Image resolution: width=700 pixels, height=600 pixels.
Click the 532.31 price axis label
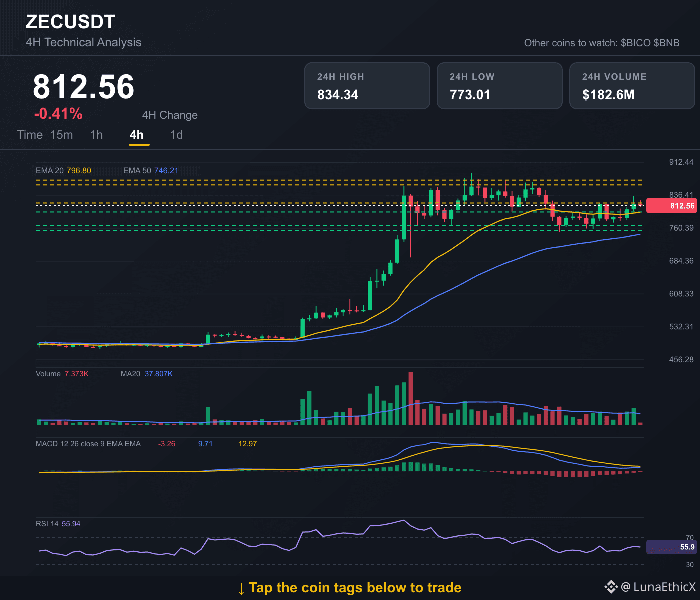pos(681,327)
